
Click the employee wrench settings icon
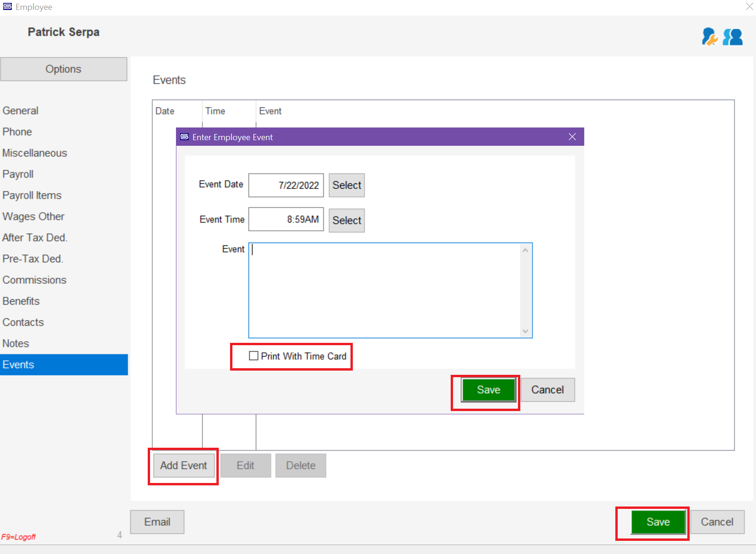click(x=709, y=37)
